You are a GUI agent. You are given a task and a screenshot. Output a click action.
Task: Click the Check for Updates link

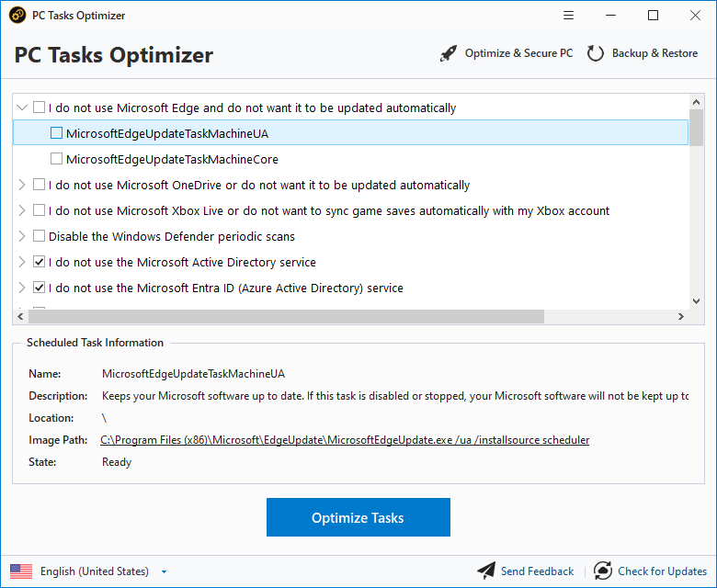click(662, 571)
